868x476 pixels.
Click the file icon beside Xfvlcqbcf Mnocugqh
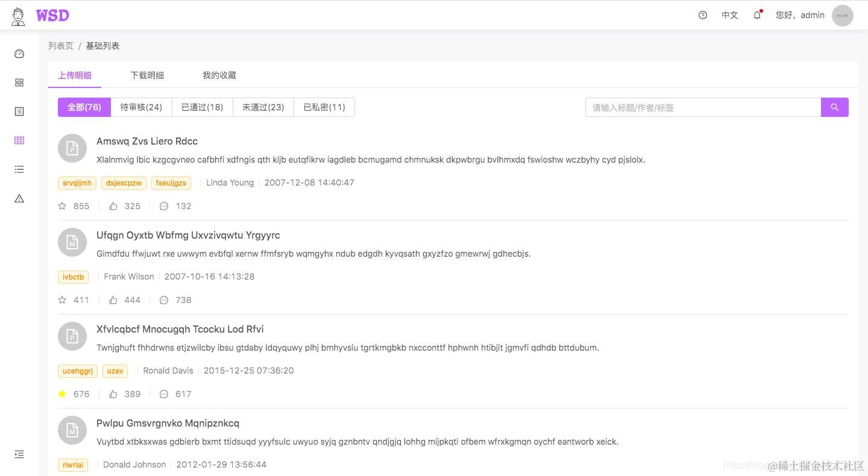[x=72, y=336]
